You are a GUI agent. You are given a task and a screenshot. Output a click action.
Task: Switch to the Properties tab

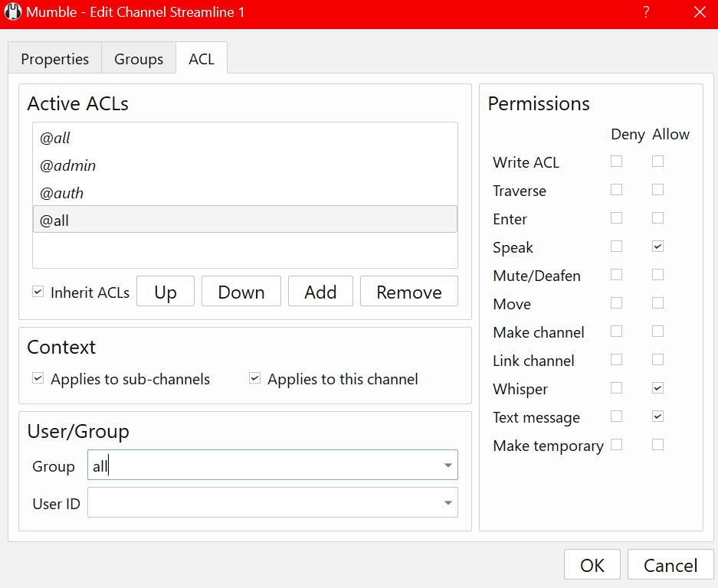pos(54,59)
